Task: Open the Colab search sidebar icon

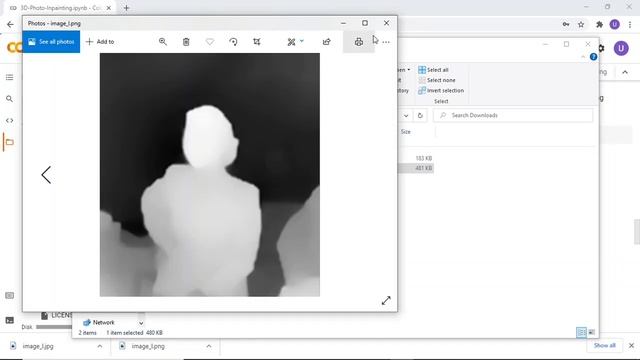Action: pyautogui.click(x=9, y=99)
